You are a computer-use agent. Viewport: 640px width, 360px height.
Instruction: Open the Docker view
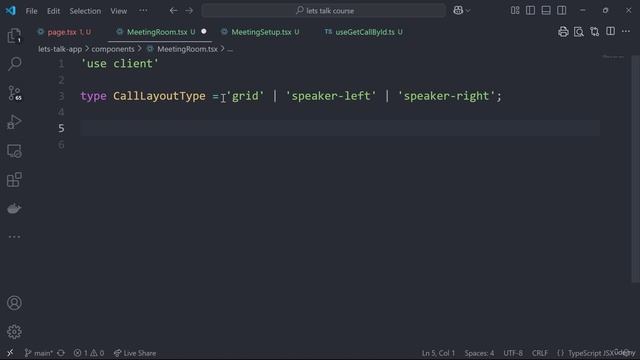14,209
